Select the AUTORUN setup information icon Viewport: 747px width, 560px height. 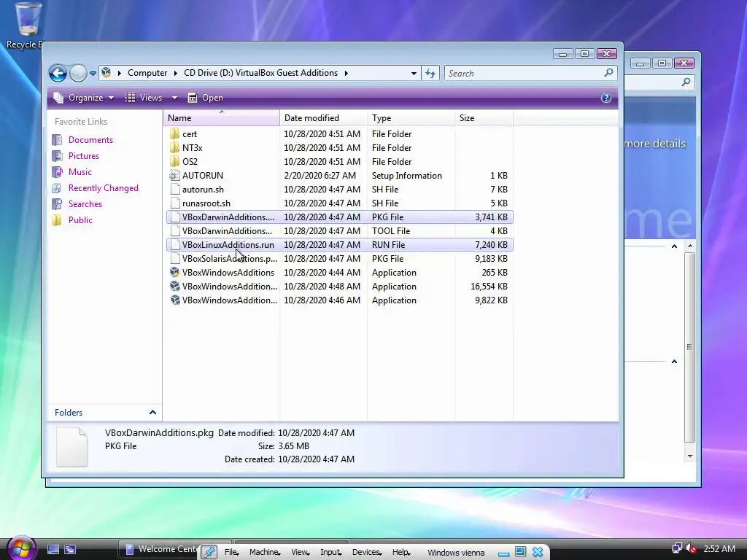tap(175, 175)
